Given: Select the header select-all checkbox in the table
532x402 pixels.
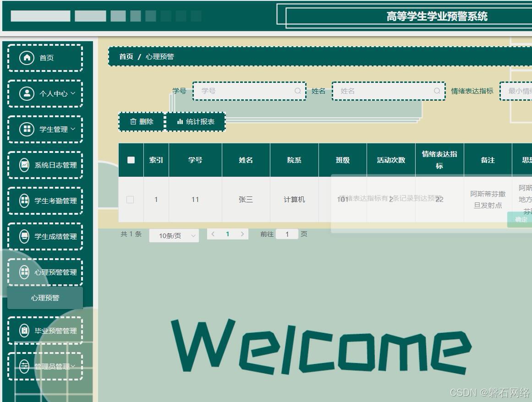Looking at the screenshot, I should pyautogui.click(x=131, y=160).
